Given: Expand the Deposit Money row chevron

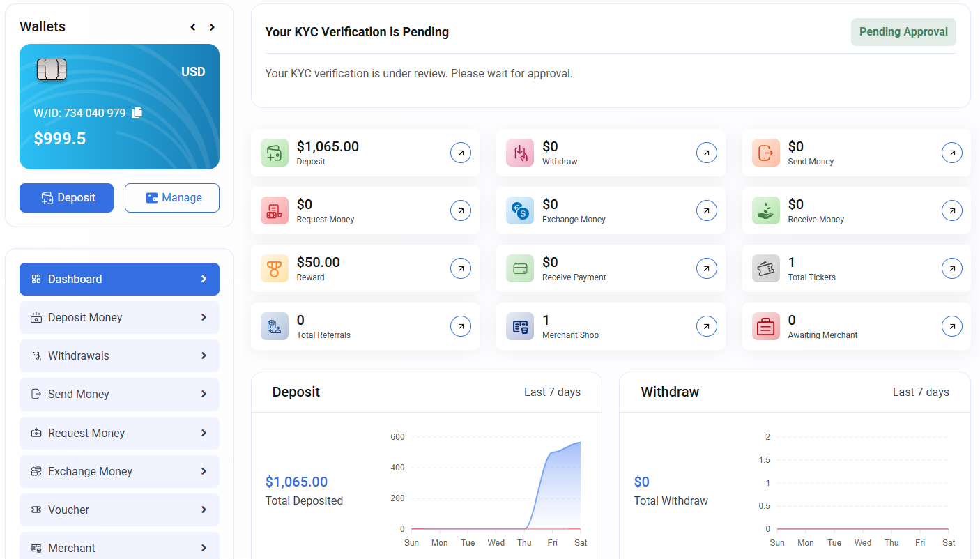Looking at the screenshot, I should coord(204,317).
